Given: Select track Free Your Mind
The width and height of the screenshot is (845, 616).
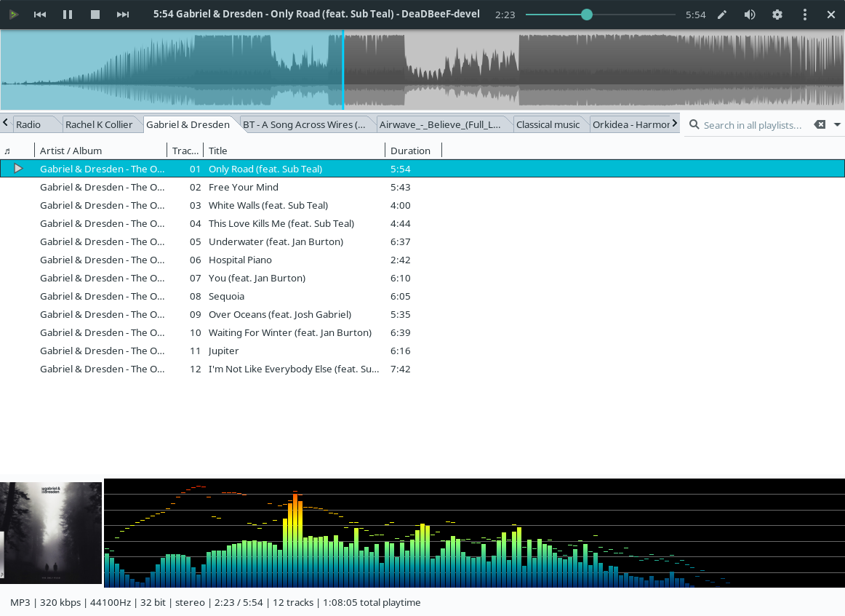Looking at the screenshot, I should [422, 187].
